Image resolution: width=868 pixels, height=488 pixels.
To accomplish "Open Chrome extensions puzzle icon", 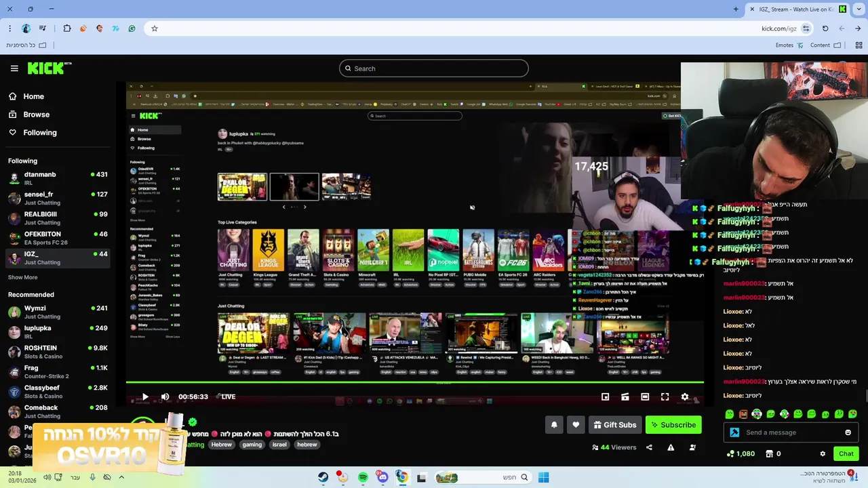I will [x=67, y=28].
